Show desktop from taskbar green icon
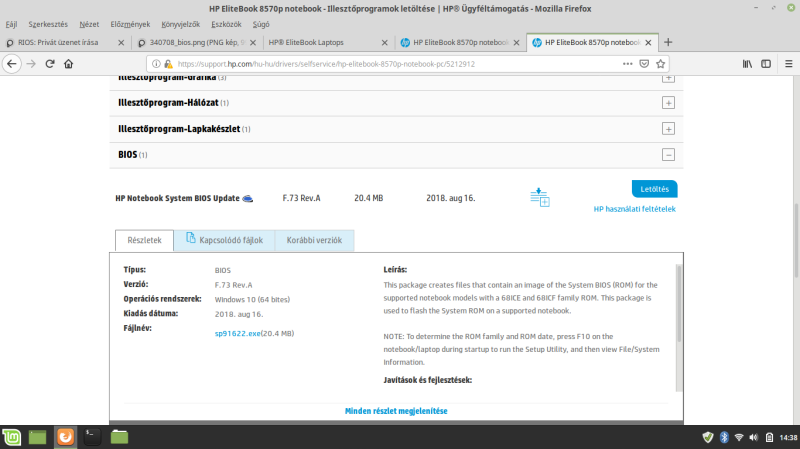The width and height of the screenshot is (800, 449). click(x=37, y=437)
